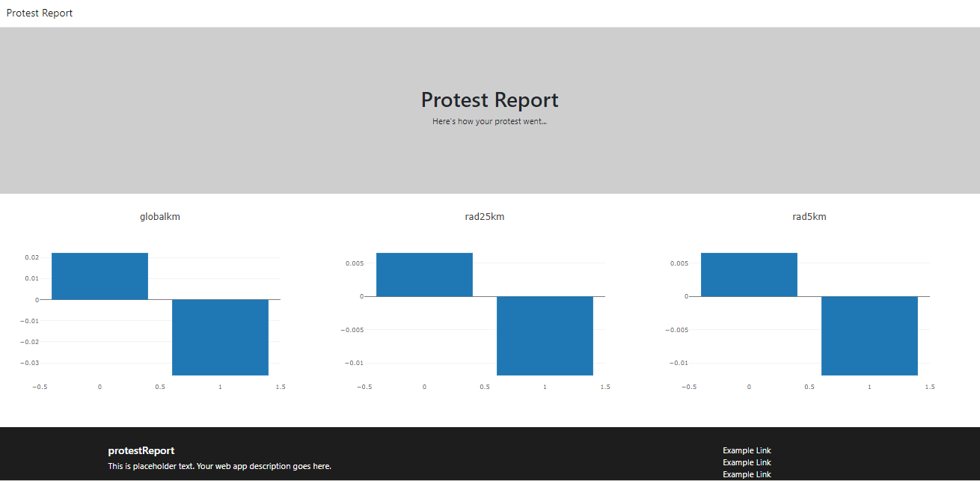Click the 1.5 x-axis label in globalkm chart
The height and width of the screenshot is (481, 980).
[x=281, y=387]
